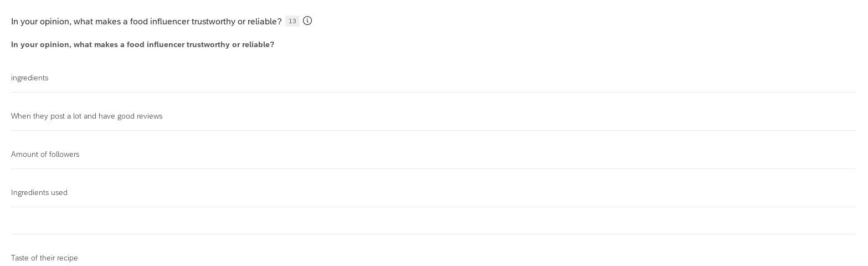The height and width of the screenshot is (266, 868).
Task: Select the "Taste of their recipe" response
Action: coord(44,258)
